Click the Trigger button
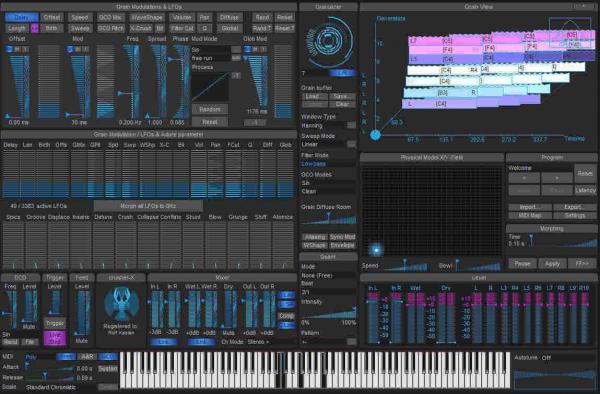 [55, 323]
